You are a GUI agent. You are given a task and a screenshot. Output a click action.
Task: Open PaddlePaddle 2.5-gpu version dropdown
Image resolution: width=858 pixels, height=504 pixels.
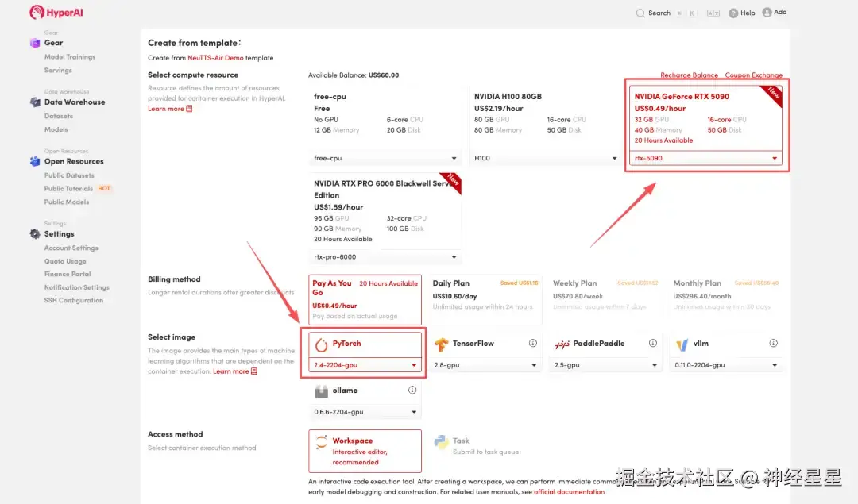point(605,365)
